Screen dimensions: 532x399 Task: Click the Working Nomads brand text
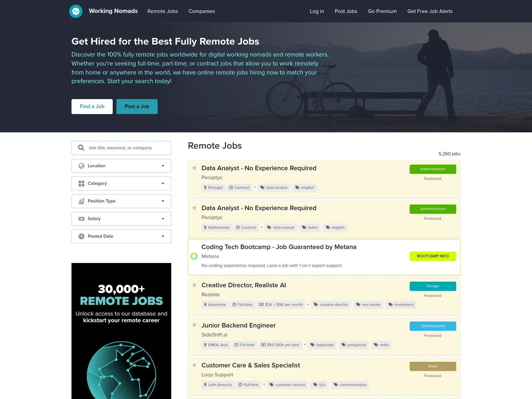point(113,11)
